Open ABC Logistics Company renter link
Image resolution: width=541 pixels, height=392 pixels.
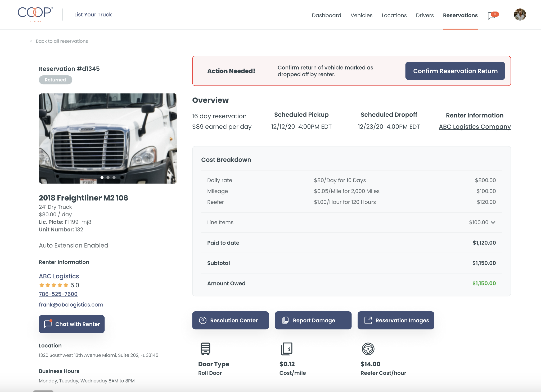coord(475,127)
